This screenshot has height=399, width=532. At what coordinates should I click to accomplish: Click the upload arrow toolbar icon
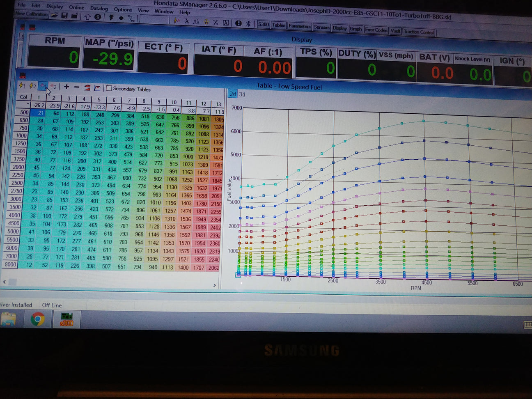(x=87, y=17)
